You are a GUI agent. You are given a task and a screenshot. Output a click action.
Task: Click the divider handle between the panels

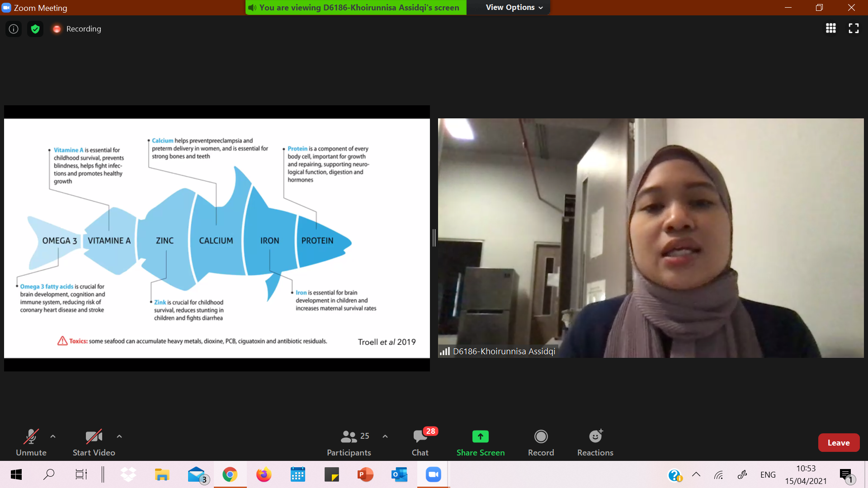click(434, 238)
